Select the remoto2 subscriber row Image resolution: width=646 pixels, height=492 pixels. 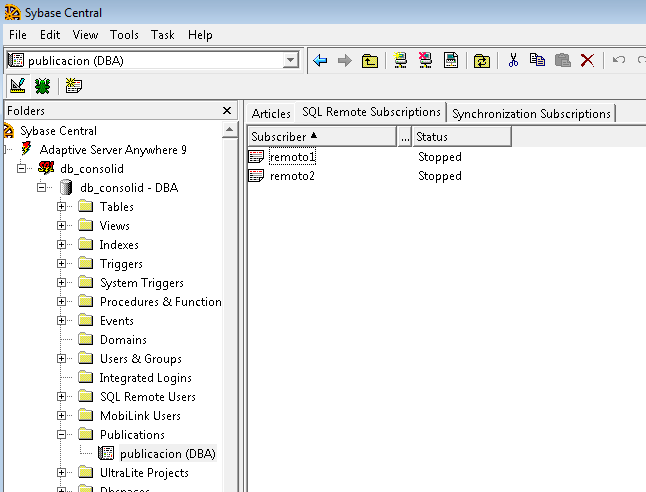(x=292, y=176)
